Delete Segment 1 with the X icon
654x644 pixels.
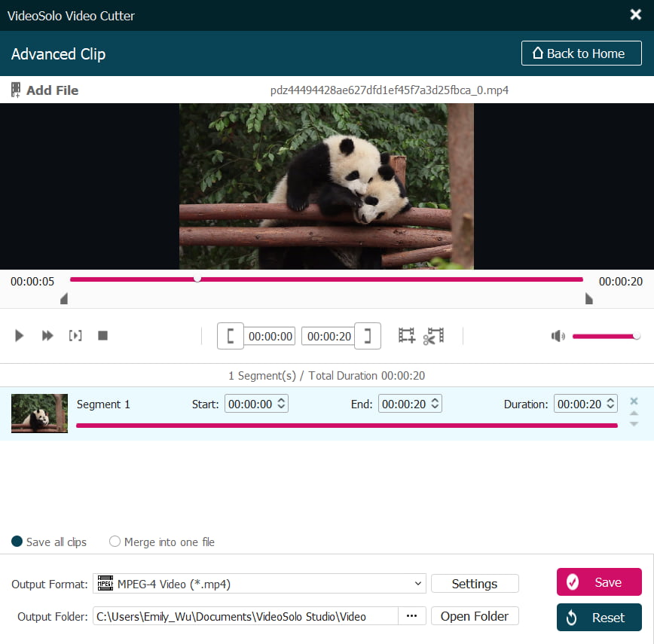[634, 401]
